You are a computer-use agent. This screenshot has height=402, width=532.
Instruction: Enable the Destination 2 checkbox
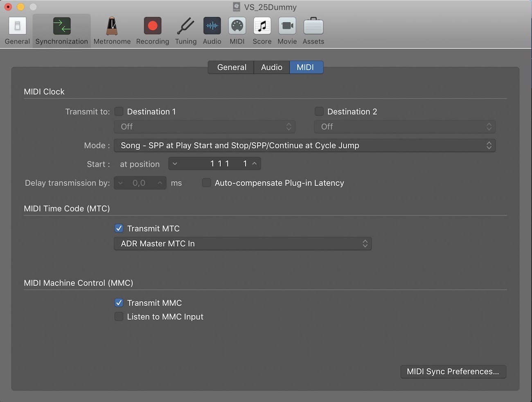319,111
